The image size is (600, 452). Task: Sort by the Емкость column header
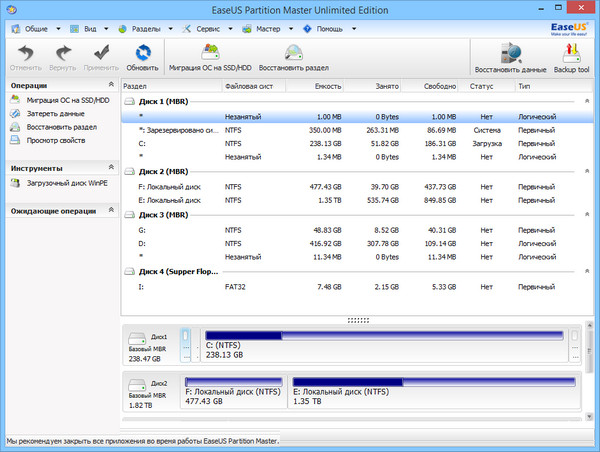coord(327,87)
